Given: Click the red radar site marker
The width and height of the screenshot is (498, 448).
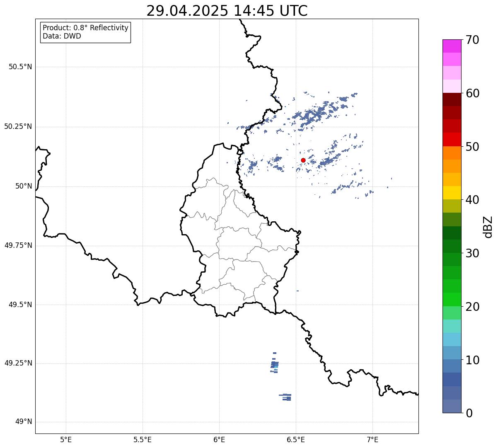Looking at the screenshot, I should (x=303, y=160).
